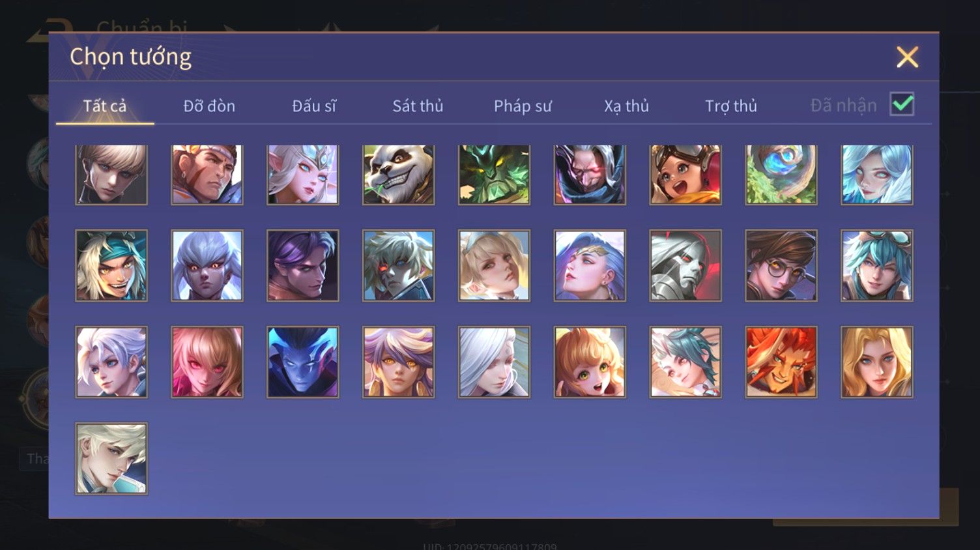This screenshot has height=550, width=980.
Task: Close the Chọn tướng dialog
Action: (907, 57)
